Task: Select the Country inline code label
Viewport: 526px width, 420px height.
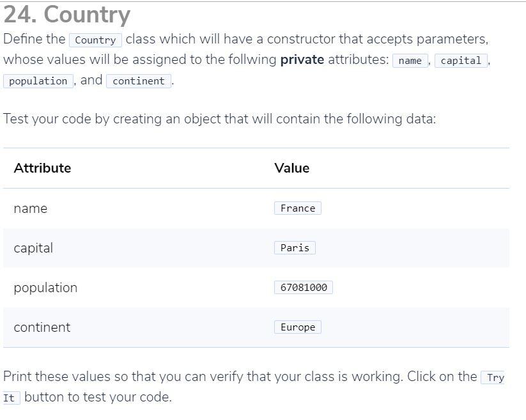Action: pyautogui.click(x=96, y=40)
